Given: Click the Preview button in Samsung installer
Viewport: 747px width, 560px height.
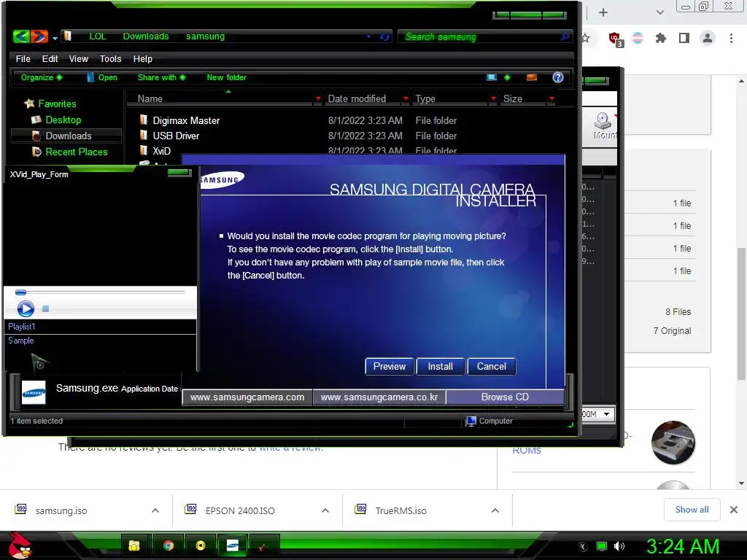Looking at the screenshot, I should click(x=390, y=366).
